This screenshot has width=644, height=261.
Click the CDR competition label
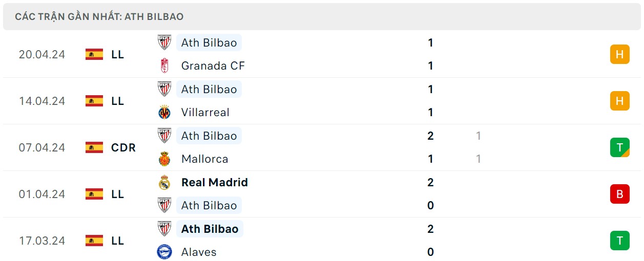(x=123, y=147)
